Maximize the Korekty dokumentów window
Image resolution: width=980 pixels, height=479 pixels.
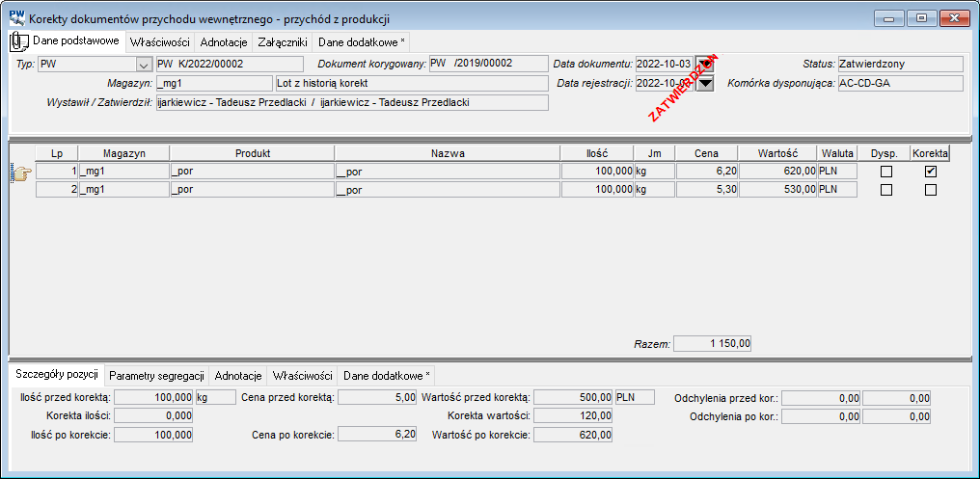[x=921, y=18]
